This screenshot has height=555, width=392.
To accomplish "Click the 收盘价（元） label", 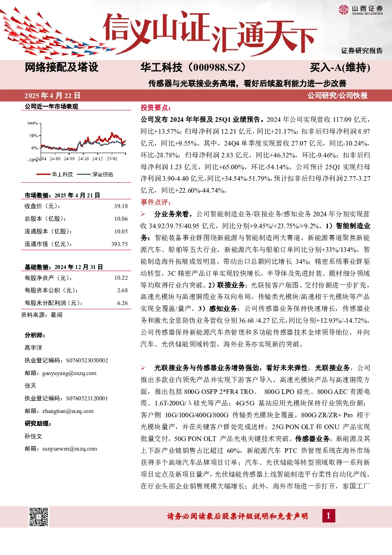I will click(x=43, y=206).
